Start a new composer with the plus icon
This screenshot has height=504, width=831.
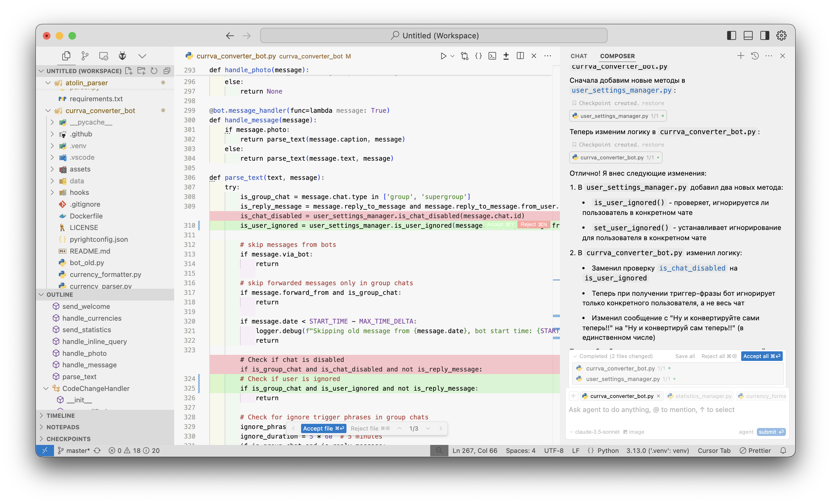740,56
